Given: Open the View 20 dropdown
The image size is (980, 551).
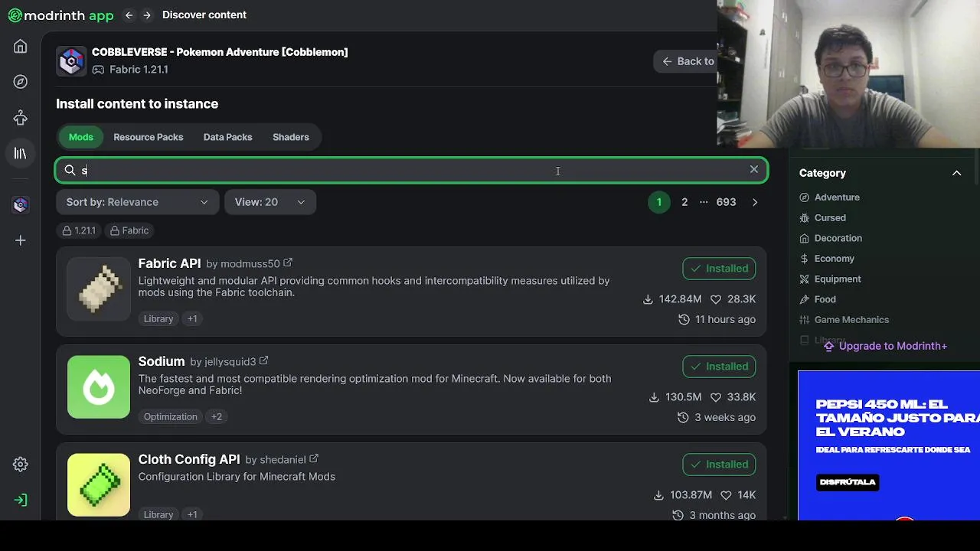Looking at the screenshot, I should click(270, 202).
